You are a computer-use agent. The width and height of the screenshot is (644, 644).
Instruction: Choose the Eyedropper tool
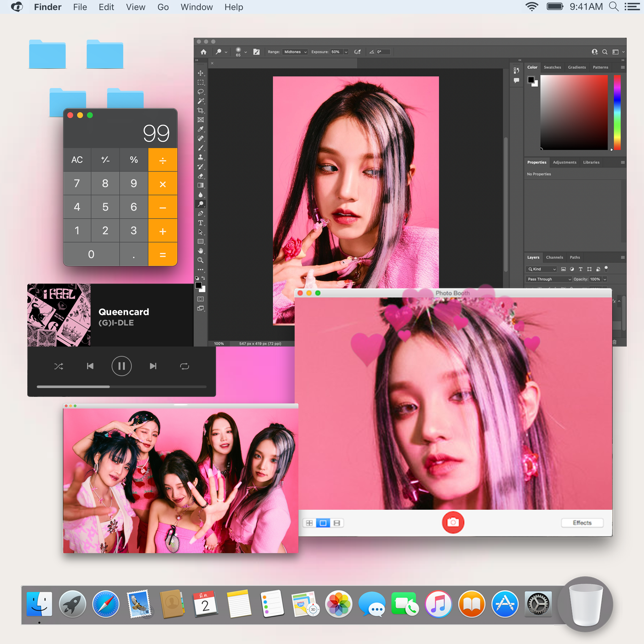pos(200,129)
